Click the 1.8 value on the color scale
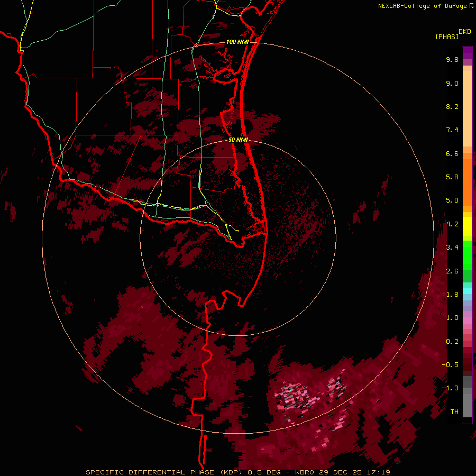Viewport: 476px width, 476px height. (452, 295)
